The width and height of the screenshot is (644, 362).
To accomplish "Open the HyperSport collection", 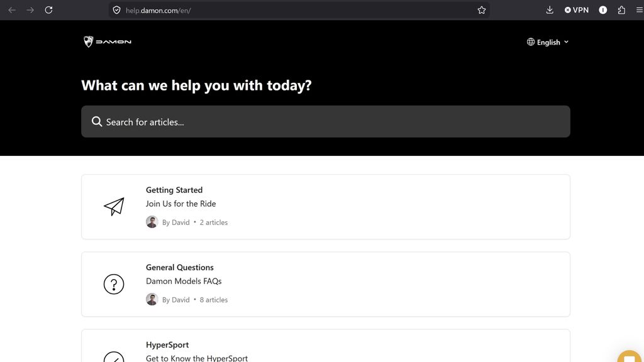I will [x=167, y=344].
